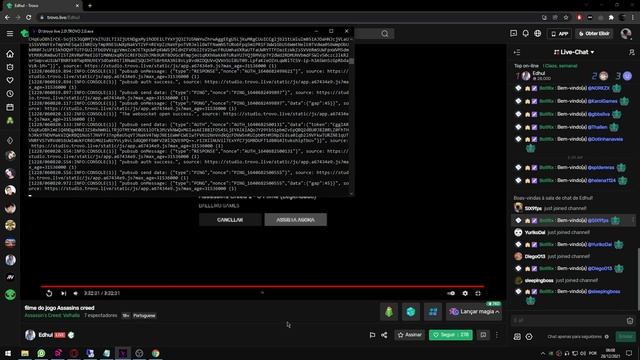Screen dimensions: 640x360
Task: Click Assinar subscribe button
Action: [409, 335]
